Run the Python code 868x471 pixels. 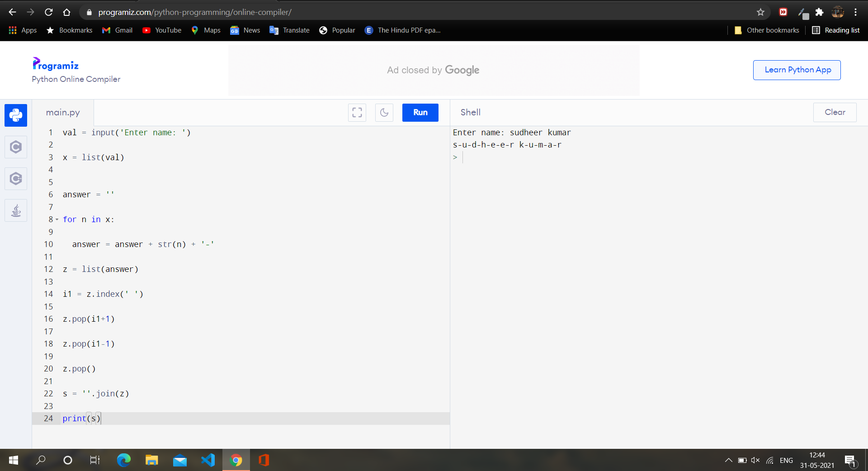420,113
